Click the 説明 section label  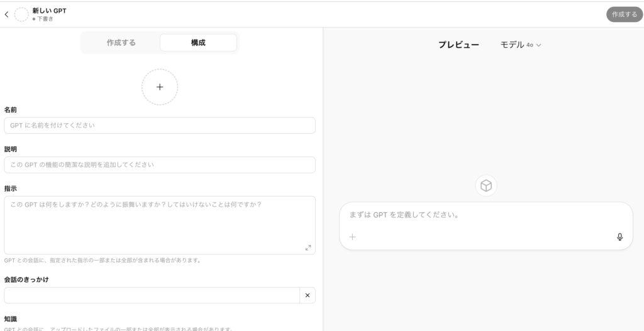coord(10,149)
